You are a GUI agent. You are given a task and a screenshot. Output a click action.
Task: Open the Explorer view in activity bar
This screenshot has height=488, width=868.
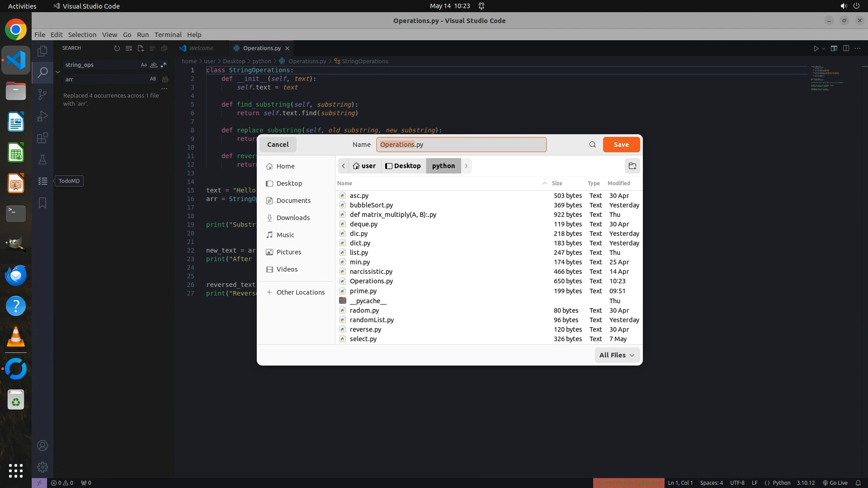[x=42, y=51]
